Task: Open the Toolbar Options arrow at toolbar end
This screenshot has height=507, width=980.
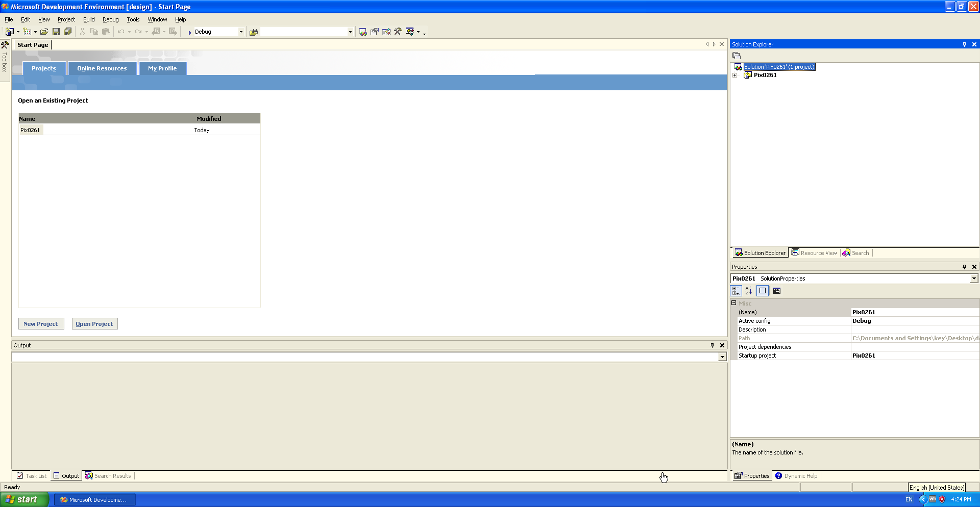Action: coord(424,34)
